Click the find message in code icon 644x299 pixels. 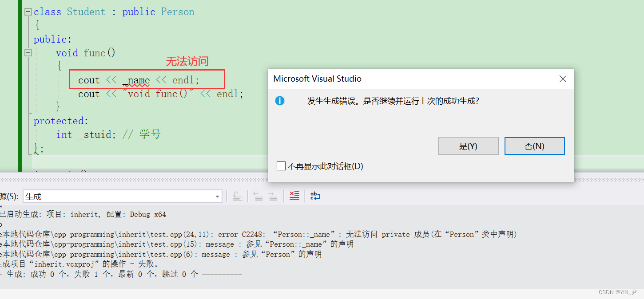pos(238,196)
